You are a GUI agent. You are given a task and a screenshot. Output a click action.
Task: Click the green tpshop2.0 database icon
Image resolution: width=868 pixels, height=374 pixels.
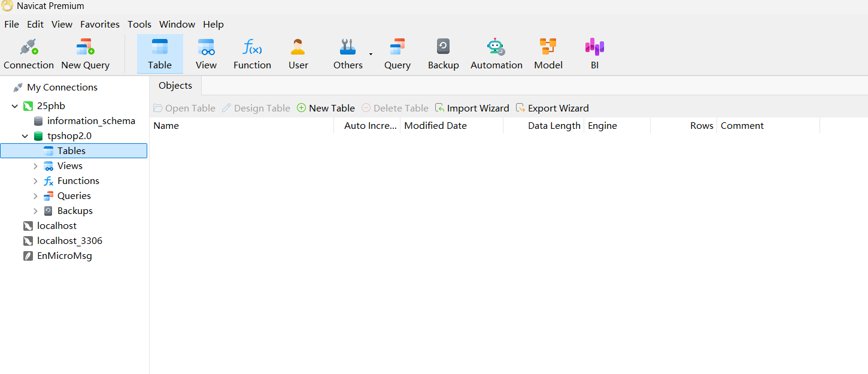coord(38,136)
